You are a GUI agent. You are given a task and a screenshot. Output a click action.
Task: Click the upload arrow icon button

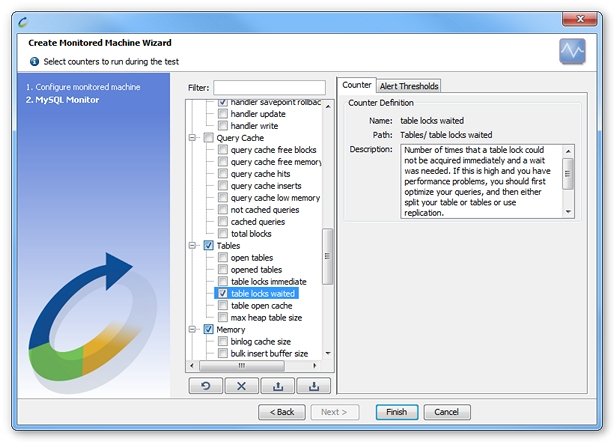(x=278, y=386)
